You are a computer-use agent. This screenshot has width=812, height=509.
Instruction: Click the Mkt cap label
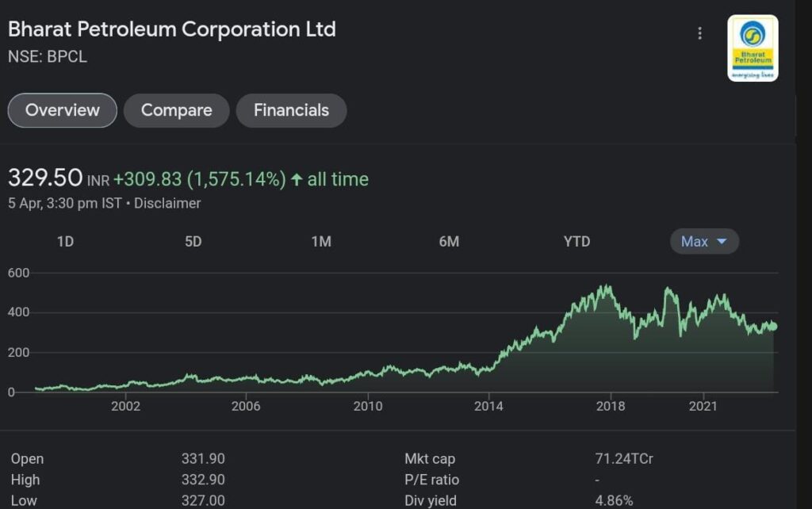pyautogui.click(x=430, y=459)
